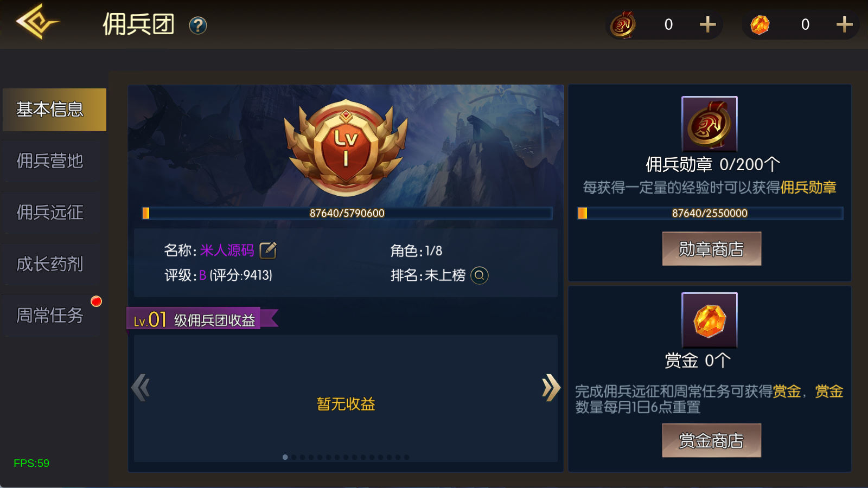
Task: Switch to 佣兵营地 tab
Action: [50, 161]
